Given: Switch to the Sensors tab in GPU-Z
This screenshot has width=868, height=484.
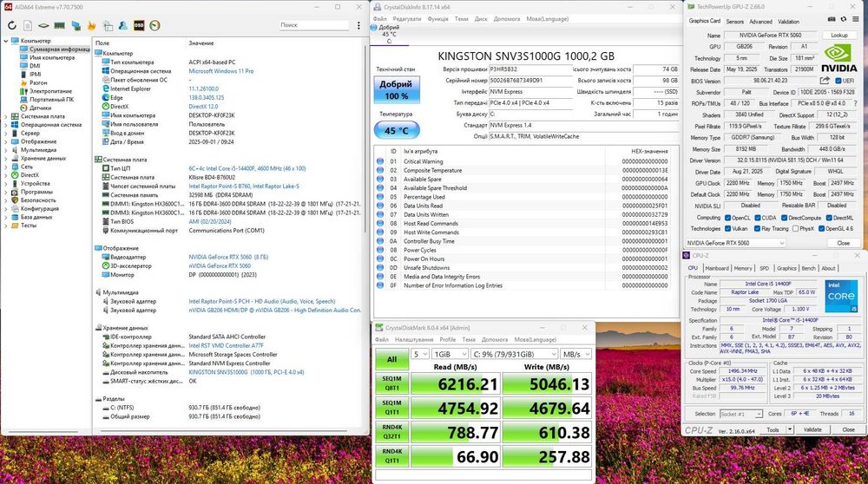Looking at the screenshot, I should click(734, 22).
